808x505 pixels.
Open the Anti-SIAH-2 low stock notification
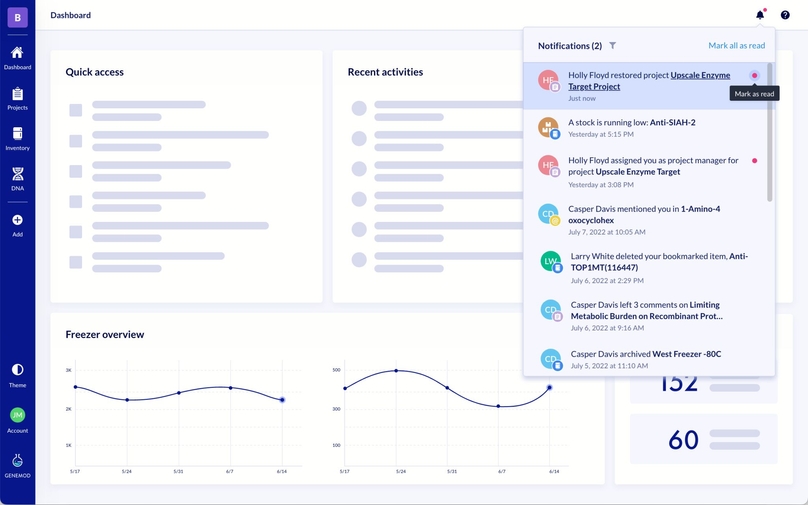[x=644, y=128]
